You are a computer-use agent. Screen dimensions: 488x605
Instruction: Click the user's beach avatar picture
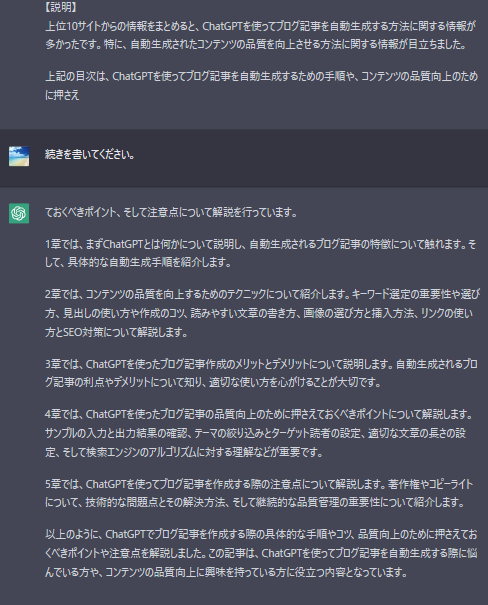tap(19, 156)
